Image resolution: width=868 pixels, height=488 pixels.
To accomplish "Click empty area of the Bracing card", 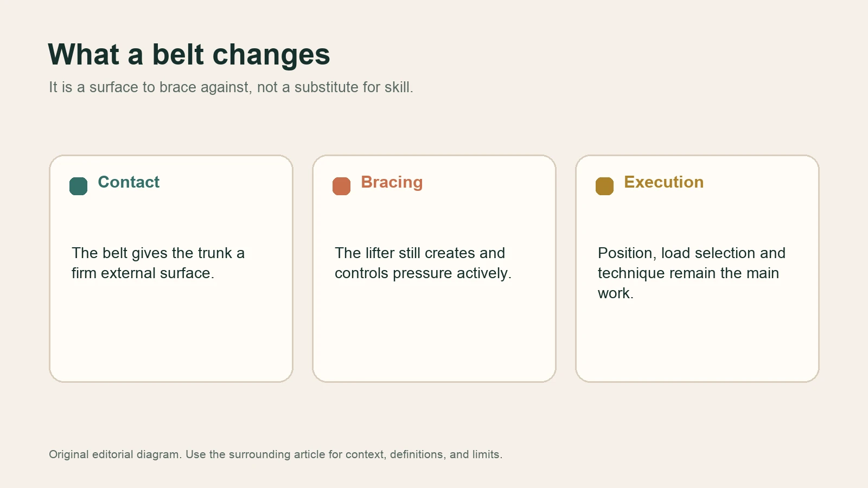I will point(434,331).
